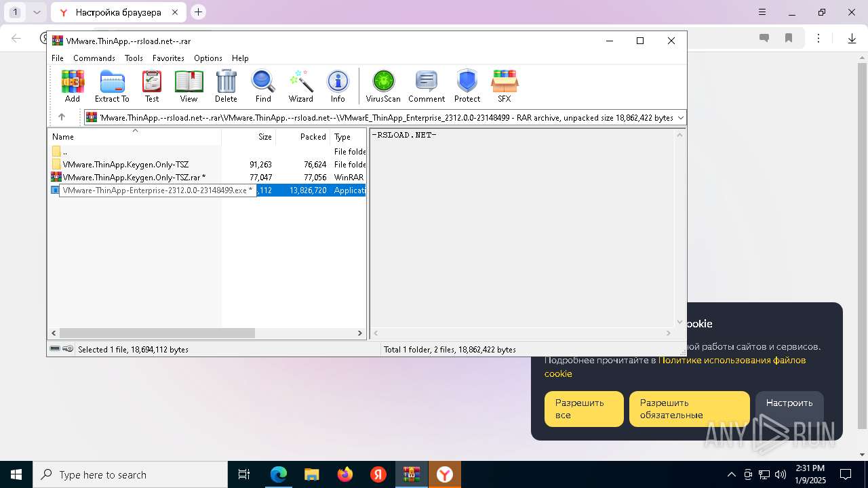Open the Windows Start menu
The height and width of the screenshot is (488, 868).
[16, 474]
